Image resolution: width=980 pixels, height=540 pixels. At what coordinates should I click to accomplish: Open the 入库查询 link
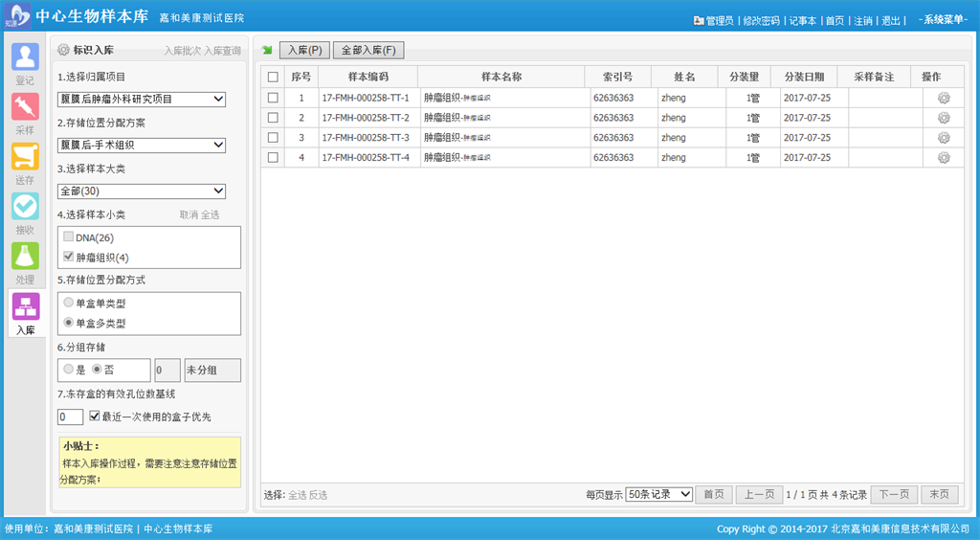(222, 51)
